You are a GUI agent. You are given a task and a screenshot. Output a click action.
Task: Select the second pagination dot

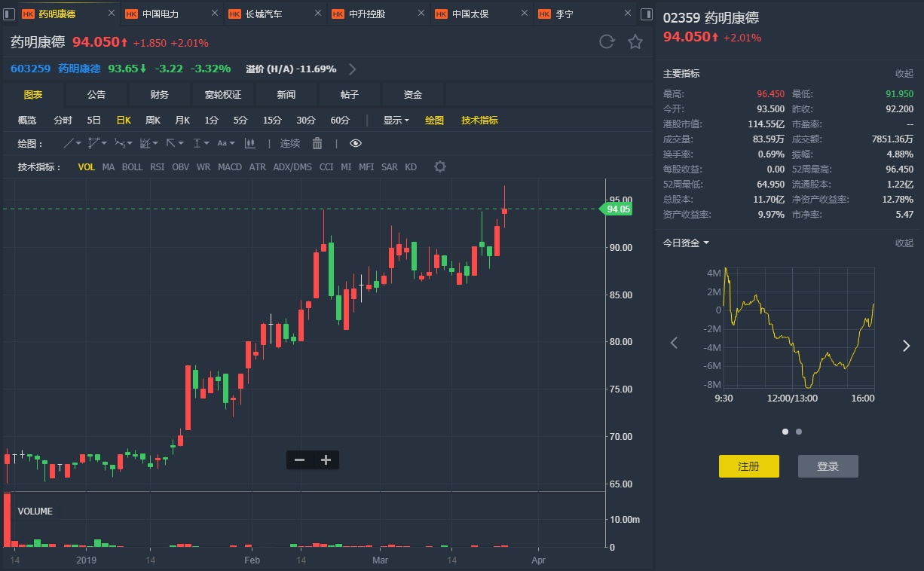pyautogui.click(x=799, y=432)
